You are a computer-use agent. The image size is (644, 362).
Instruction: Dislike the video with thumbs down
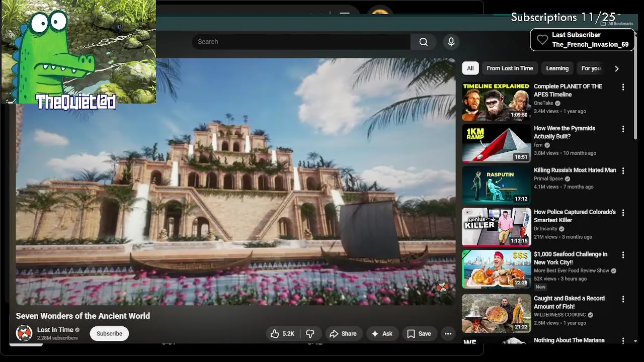[x=310, y=333]
